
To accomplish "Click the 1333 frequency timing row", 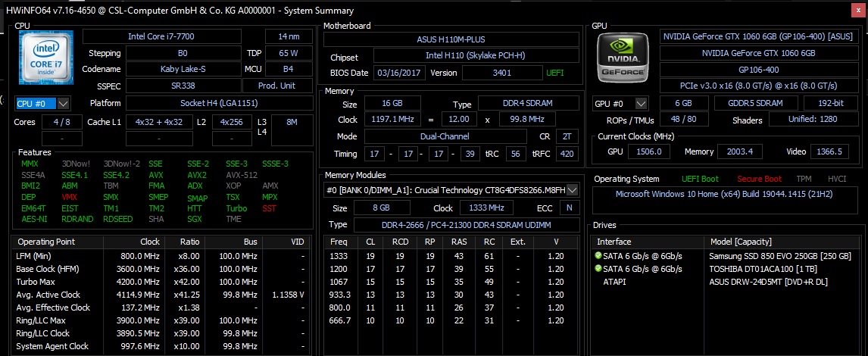I will coord(451,256).
